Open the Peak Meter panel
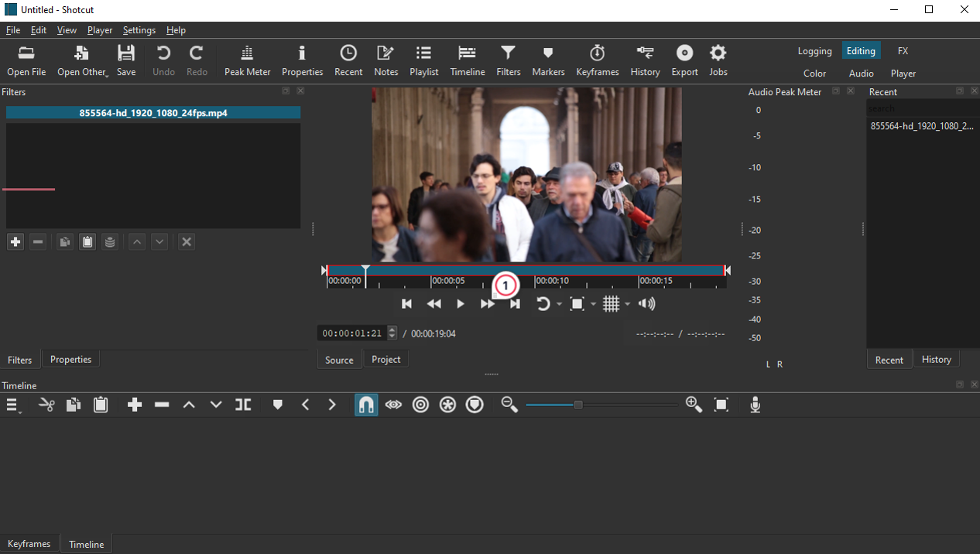 [247, 60]
